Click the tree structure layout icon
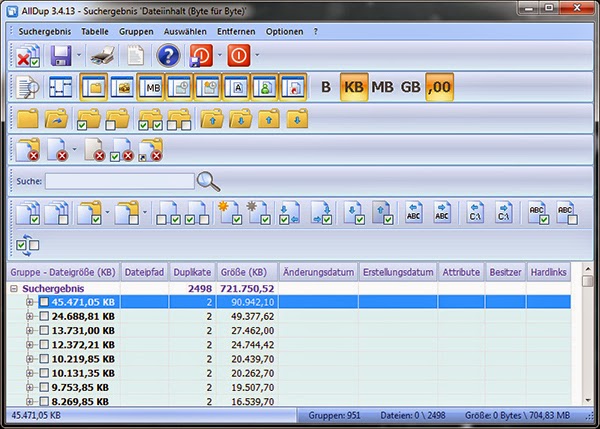This screenshot has width=600, height=429. [x=60, y=87]
